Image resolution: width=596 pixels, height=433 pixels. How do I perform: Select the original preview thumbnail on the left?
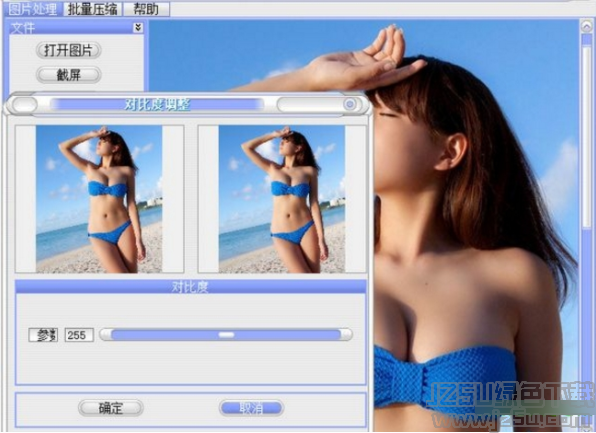point(99,199)
